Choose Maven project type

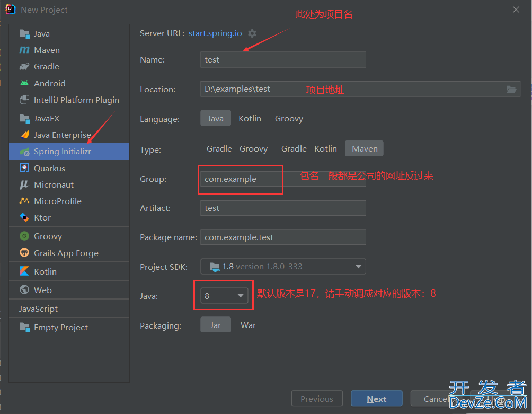(x=365, y=148)
